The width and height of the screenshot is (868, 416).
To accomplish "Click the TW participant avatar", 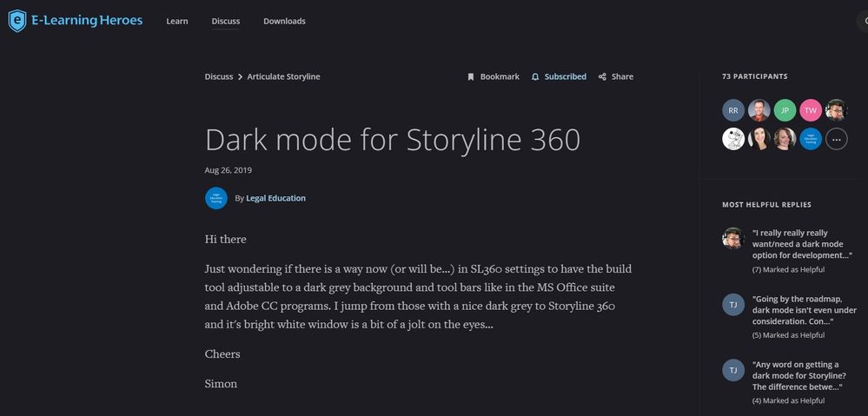I will 811,110.
